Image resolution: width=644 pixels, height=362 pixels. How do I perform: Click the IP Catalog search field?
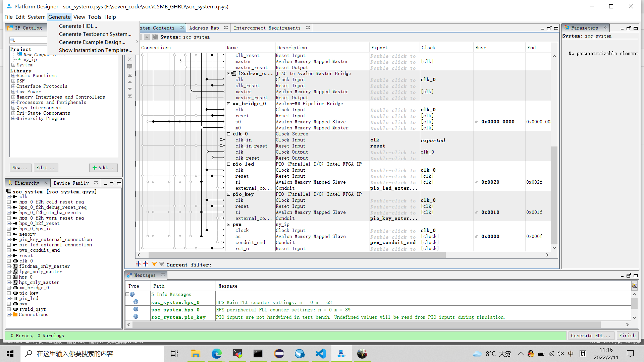[30, 40]
